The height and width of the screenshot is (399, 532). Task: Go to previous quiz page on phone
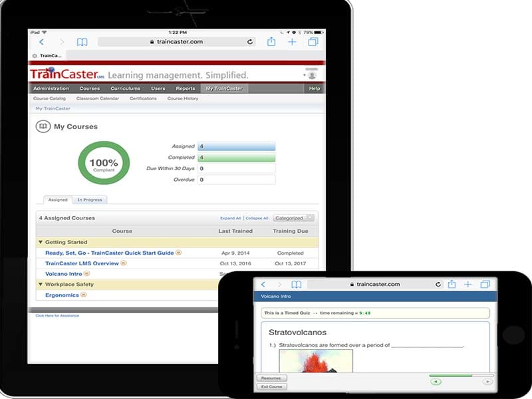point(436,382)
